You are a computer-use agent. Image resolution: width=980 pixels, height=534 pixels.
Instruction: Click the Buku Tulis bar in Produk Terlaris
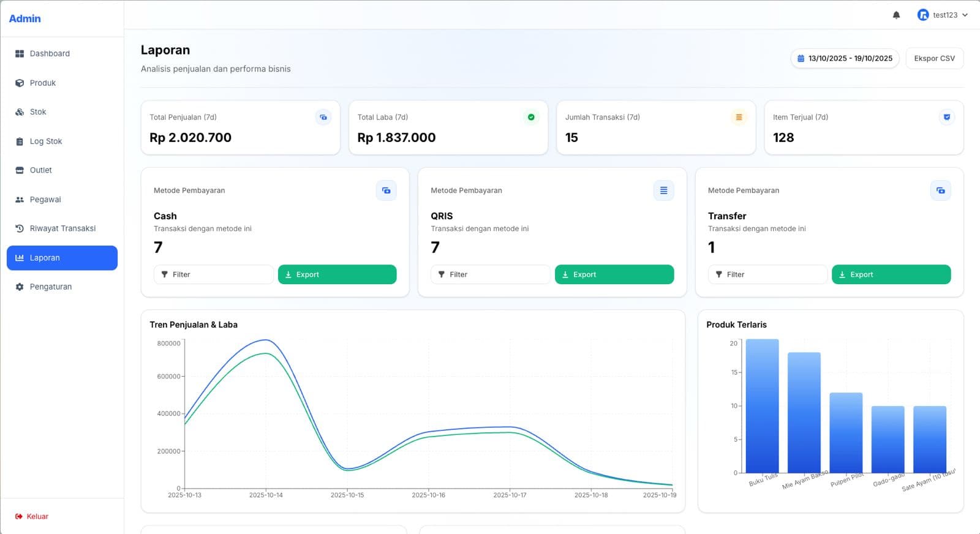pos(762,405)
